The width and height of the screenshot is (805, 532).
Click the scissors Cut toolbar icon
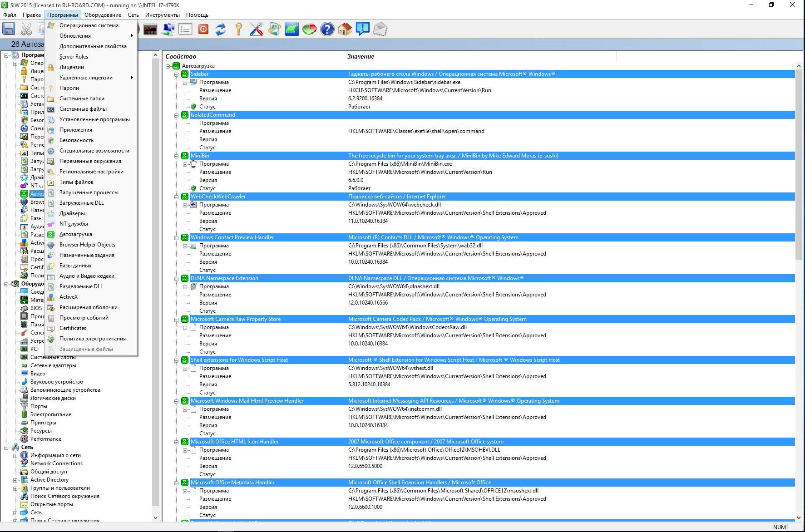26,30
